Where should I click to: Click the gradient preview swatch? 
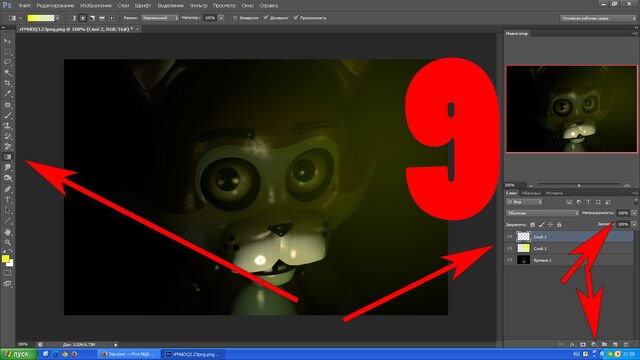click(41, 18)
